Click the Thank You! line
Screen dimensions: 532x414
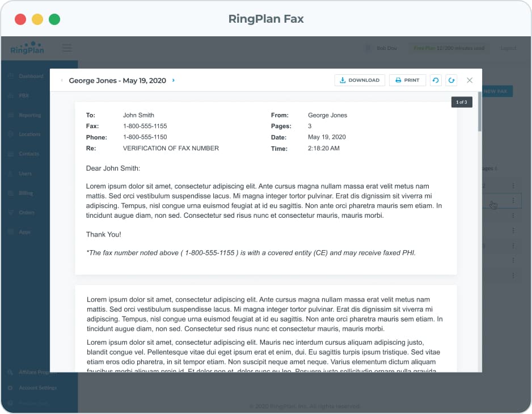[x=103, y=234]
